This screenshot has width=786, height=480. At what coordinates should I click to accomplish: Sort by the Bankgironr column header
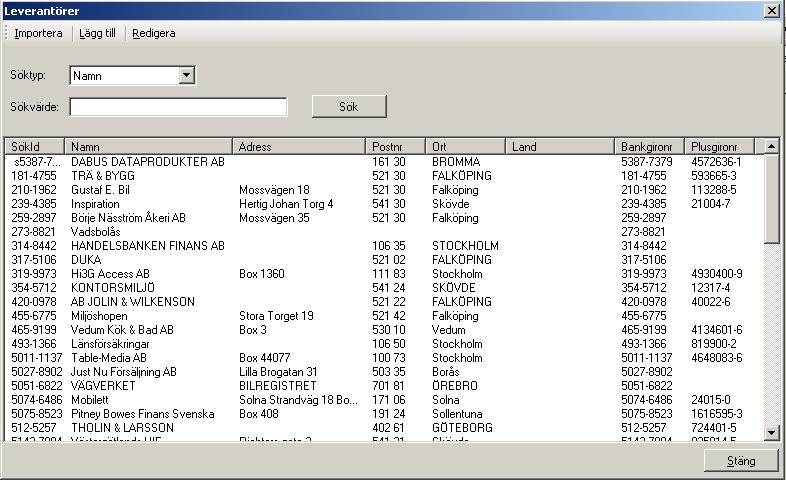click(x=649, y=146)
